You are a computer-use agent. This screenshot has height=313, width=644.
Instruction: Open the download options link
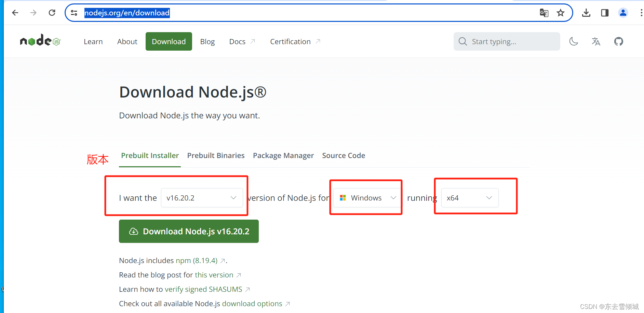click(252, 304)
